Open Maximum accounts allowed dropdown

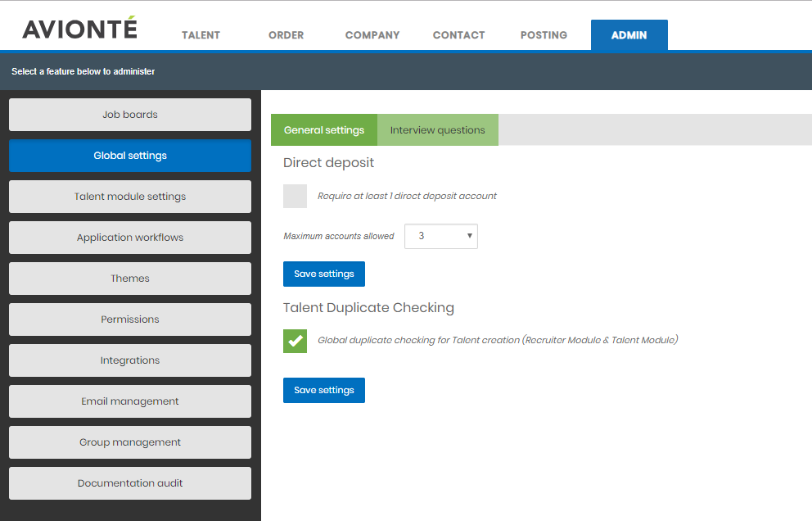440,236
